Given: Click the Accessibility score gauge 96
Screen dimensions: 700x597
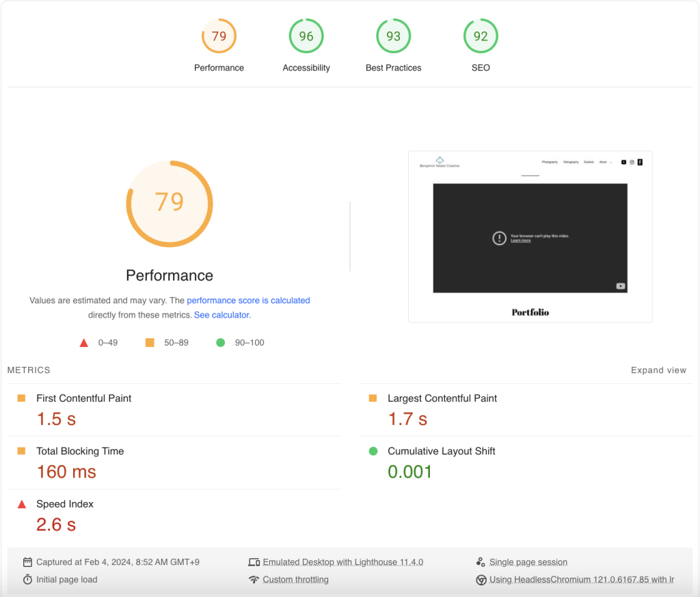Looking at the screenshot, I should coord(306,36).
